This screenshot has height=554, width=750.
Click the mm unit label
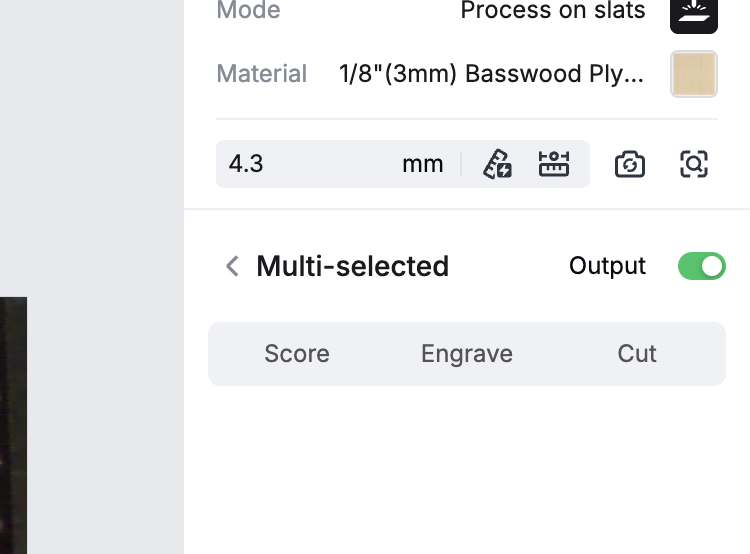point(423,164)
